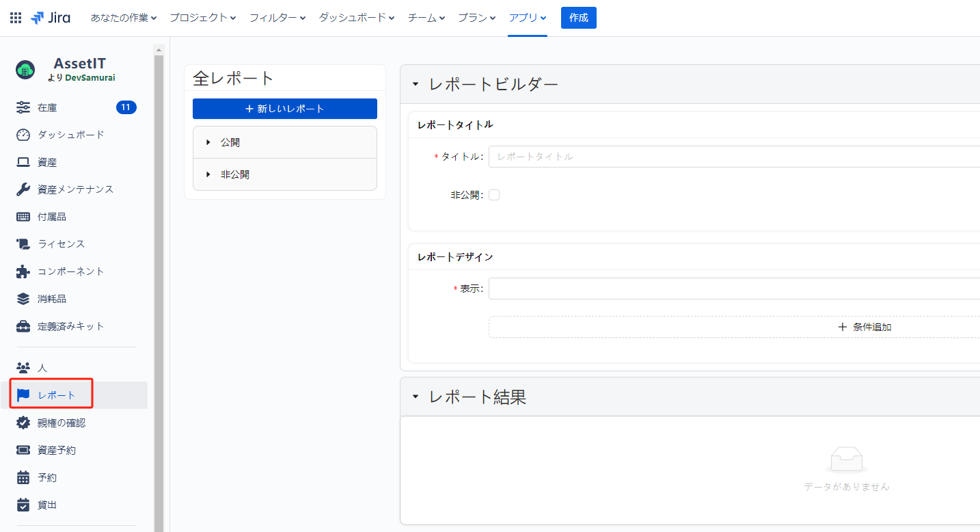Enable the 非公開 checkbox
The width and height of the screenshot is (980, 532).
[x=494, y=195]
